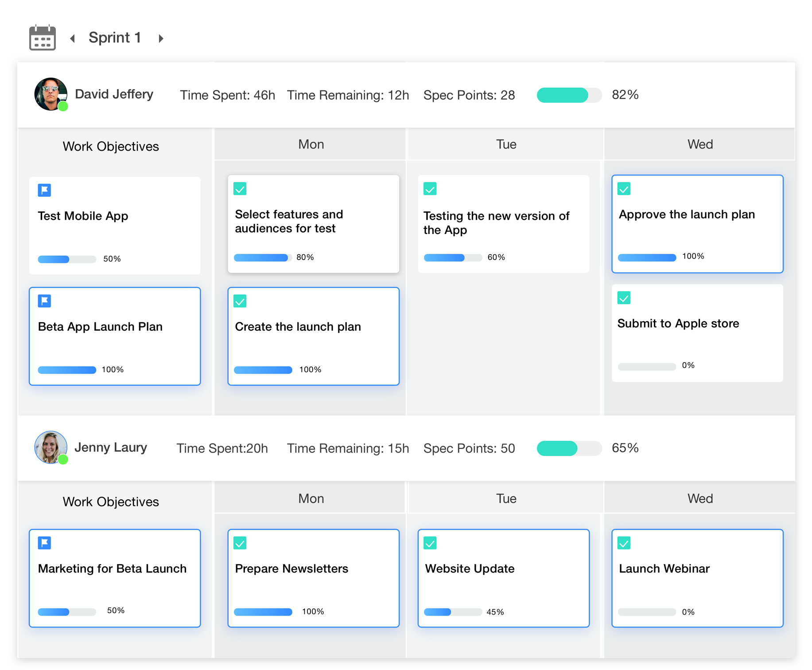Click Time Spent: 46h text
The image size is (812, 670).
coord(227,95)
